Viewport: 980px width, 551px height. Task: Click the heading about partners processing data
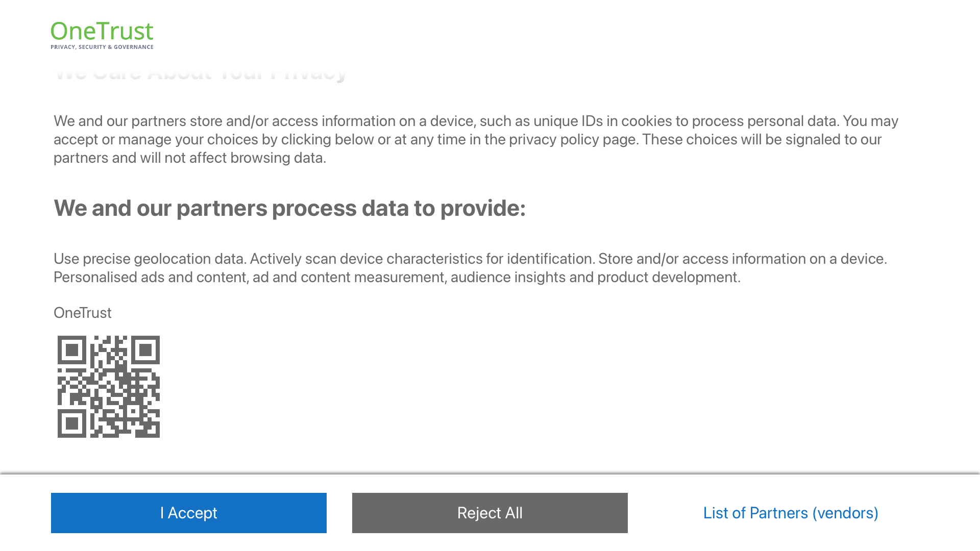point(289,208)
